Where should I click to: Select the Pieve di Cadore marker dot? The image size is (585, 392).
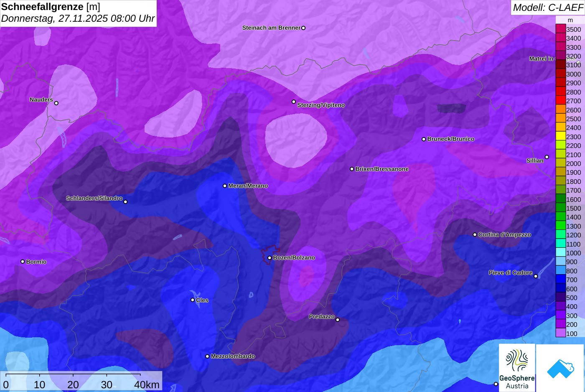pyautogui.click(x=536, y=276)
